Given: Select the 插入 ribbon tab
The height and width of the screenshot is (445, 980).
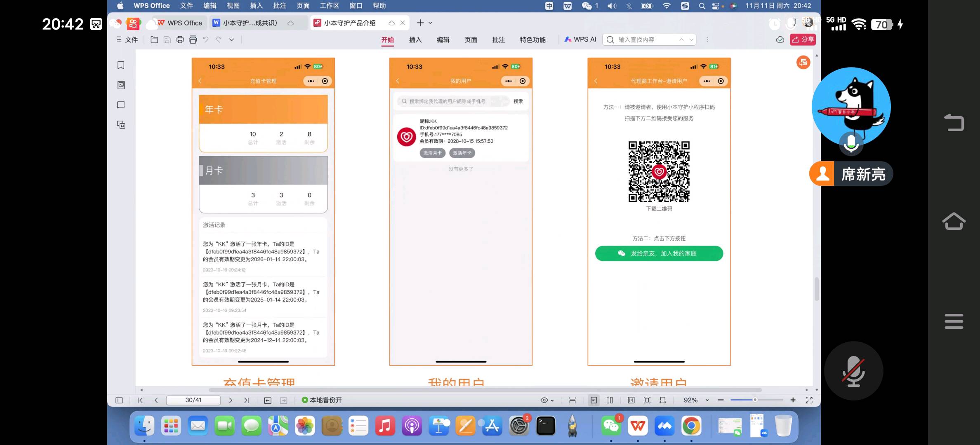Looking at the screenshot, I should click(415, 40).
